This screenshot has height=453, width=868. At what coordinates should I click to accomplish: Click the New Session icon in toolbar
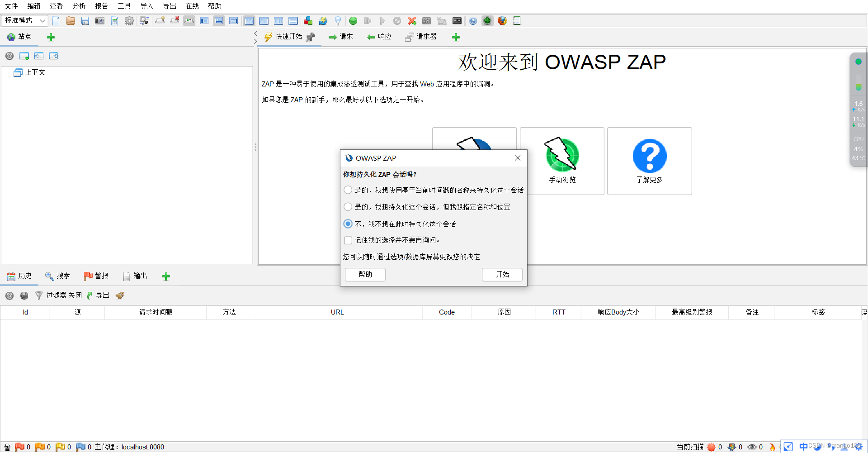tap(56, 21)
